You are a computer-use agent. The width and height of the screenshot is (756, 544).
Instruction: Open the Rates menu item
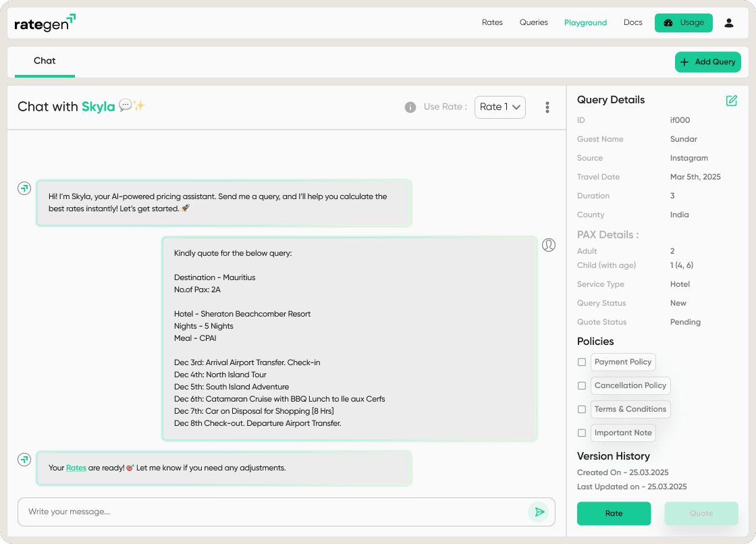pyautogui.click(x=492, y=23)
